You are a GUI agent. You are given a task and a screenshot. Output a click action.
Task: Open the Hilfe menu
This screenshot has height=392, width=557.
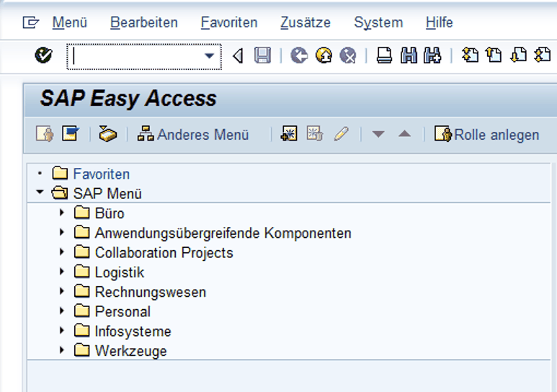coord(440,23)
